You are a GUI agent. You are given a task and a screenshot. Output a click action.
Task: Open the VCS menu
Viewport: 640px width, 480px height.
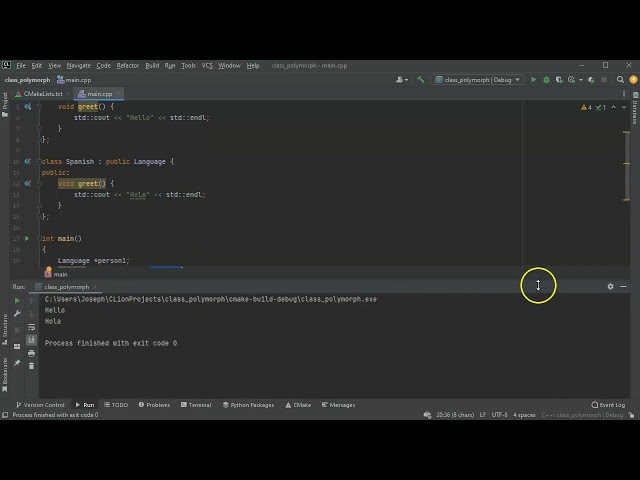pyautogui.click(x=207, y=65)
